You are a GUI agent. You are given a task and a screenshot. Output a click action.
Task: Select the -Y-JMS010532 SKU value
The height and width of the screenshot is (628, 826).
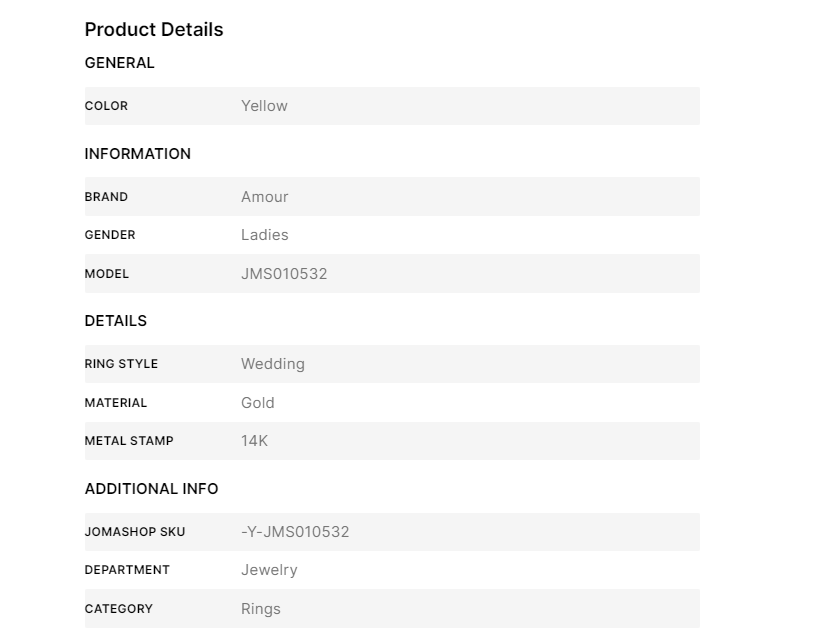point(295,532)
